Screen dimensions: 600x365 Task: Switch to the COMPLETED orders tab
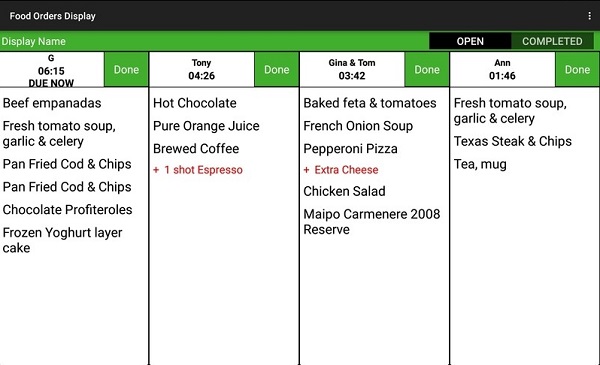tap(552, 41)
